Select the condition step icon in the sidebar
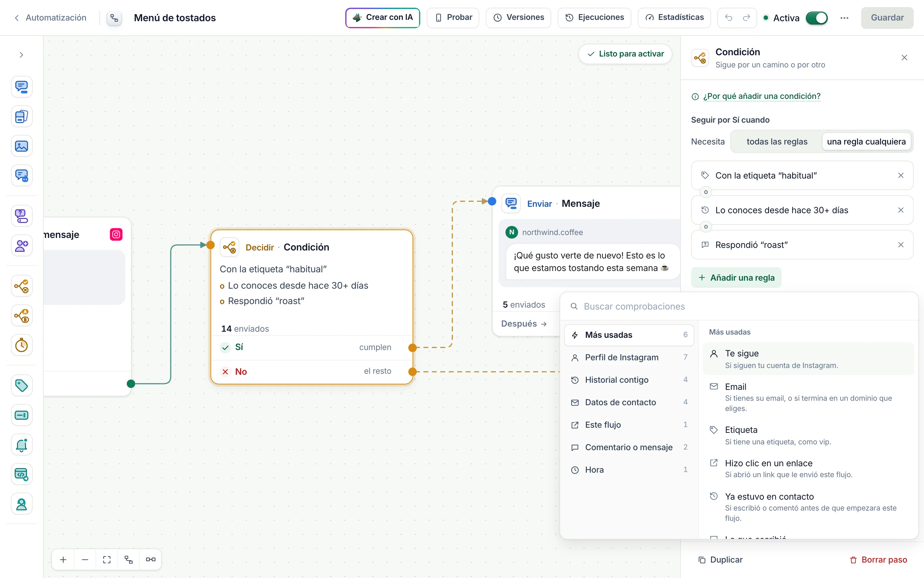This screenshot has width=924, height=578. (21, 286)
